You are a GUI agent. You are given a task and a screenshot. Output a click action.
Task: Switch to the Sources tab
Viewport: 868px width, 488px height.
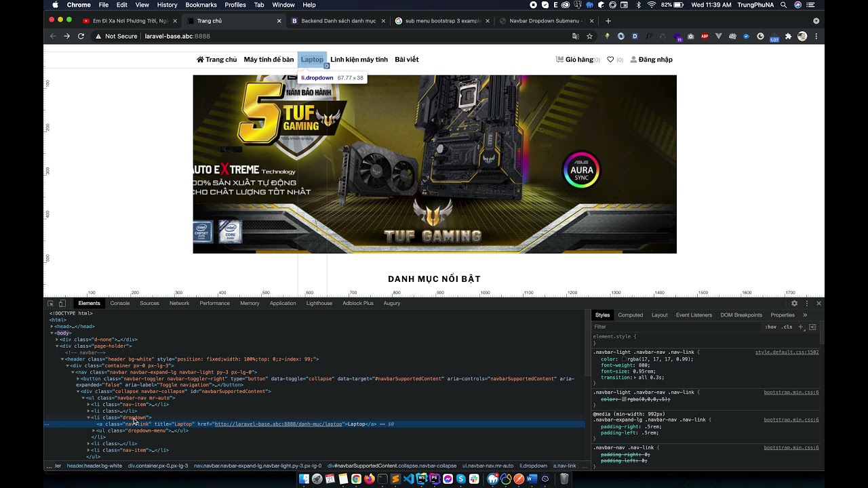(149, 303)
